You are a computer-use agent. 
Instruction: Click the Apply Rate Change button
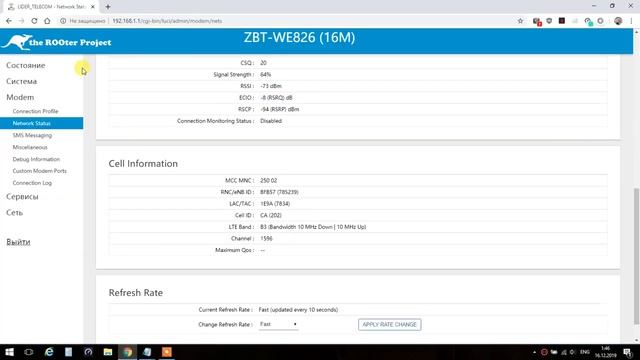pyautogui.click(x=389, y=324)
